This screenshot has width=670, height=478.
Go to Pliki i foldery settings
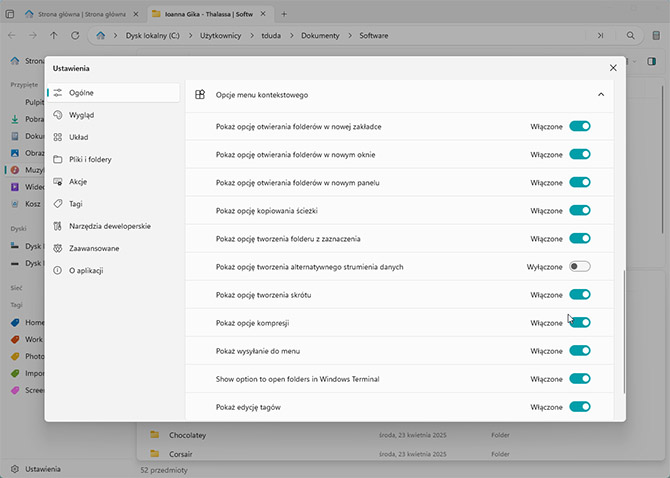point(113,159)
